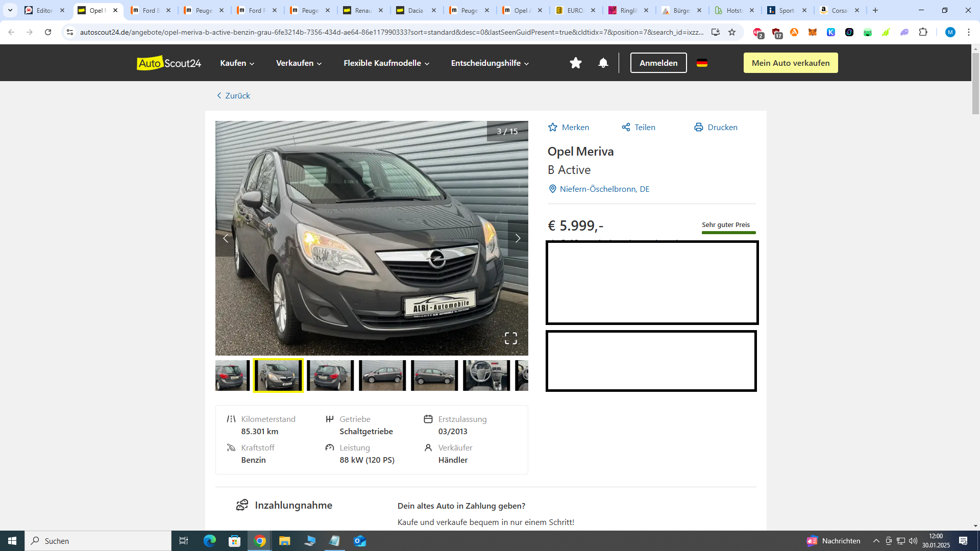Switch to the EURO tab
Viewport: 980px width, 551px height.
coord(575,10)
